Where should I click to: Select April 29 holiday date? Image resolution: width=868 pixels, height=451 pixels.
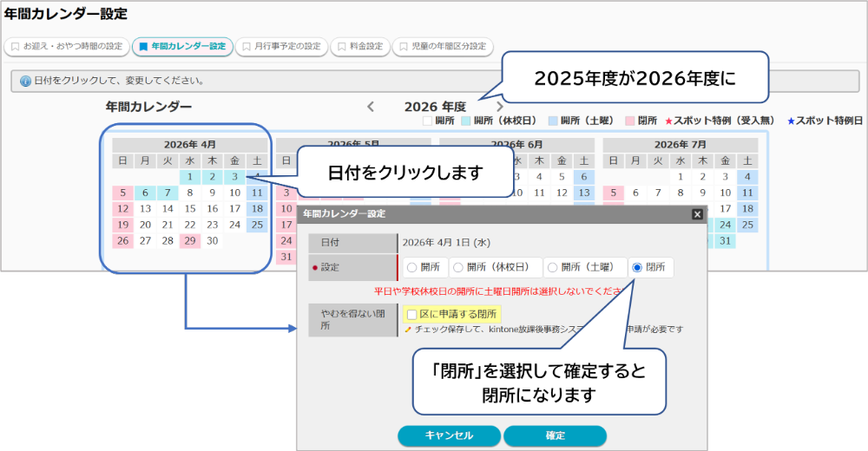pos(189,240)
